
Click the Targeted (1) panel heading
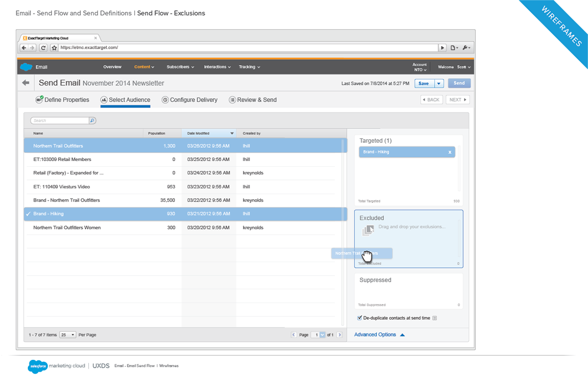point(375,141)
